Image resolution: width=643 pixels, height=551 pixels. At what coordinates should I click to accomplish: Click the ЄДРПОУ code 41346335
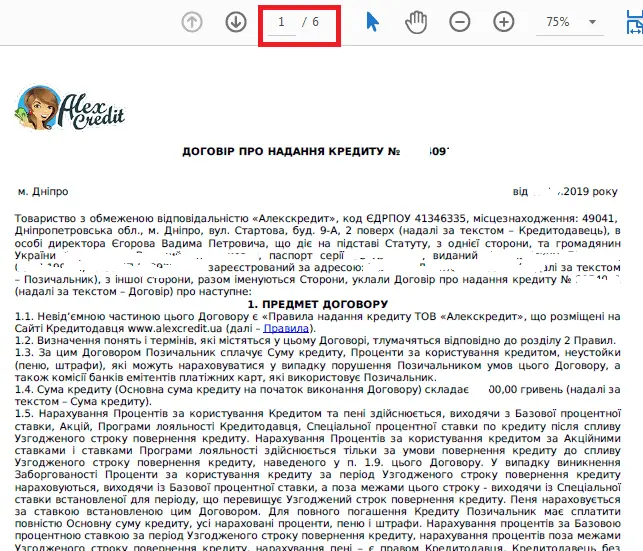click(x=440, y=219)
